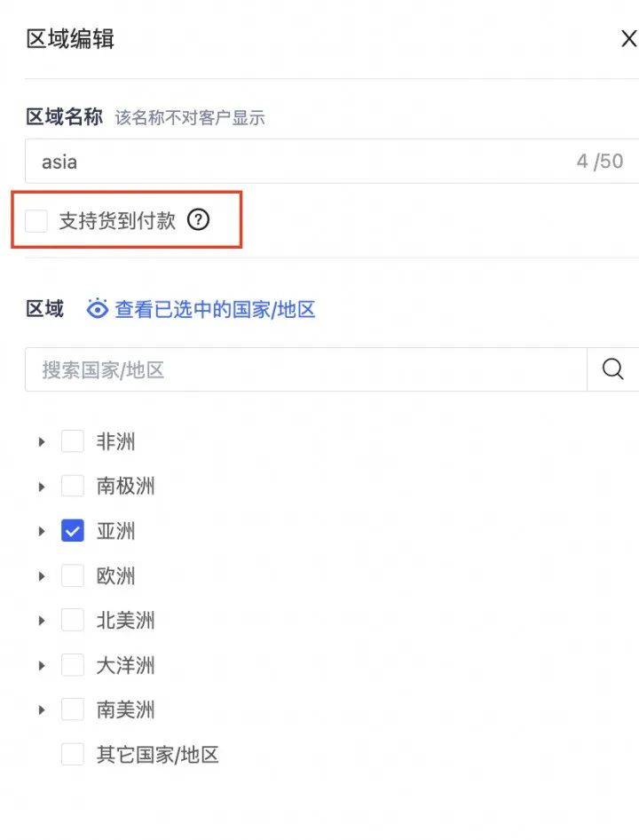
Task: Expand the 南美洲 tree arrow
Action: [x=41, y=709]
